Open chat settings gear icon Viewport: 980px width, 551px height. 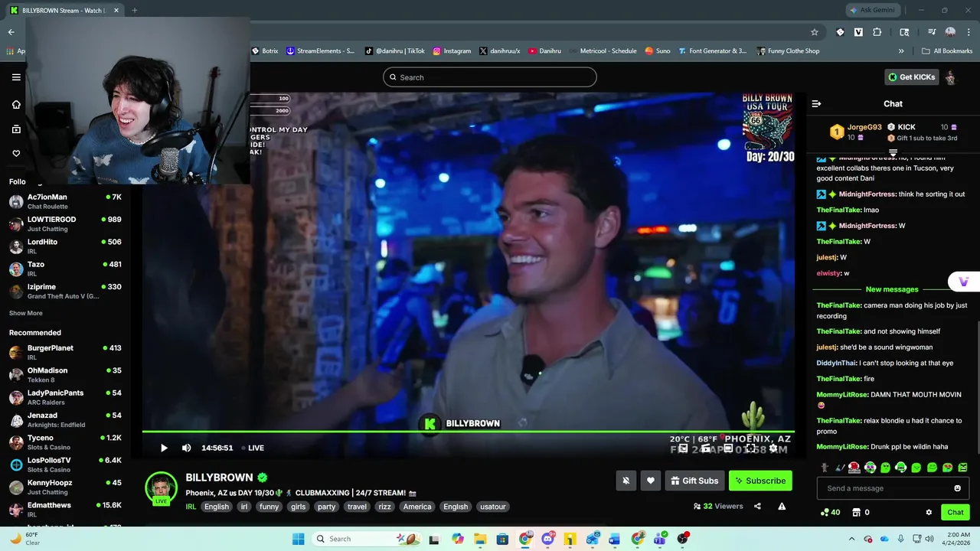(x=929, y=512)
